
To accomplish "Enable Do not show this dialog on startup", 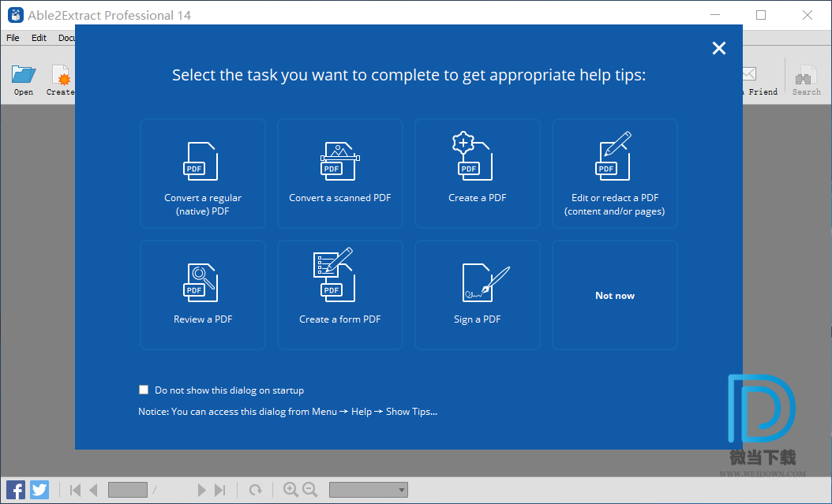I will tap(144, 390).
